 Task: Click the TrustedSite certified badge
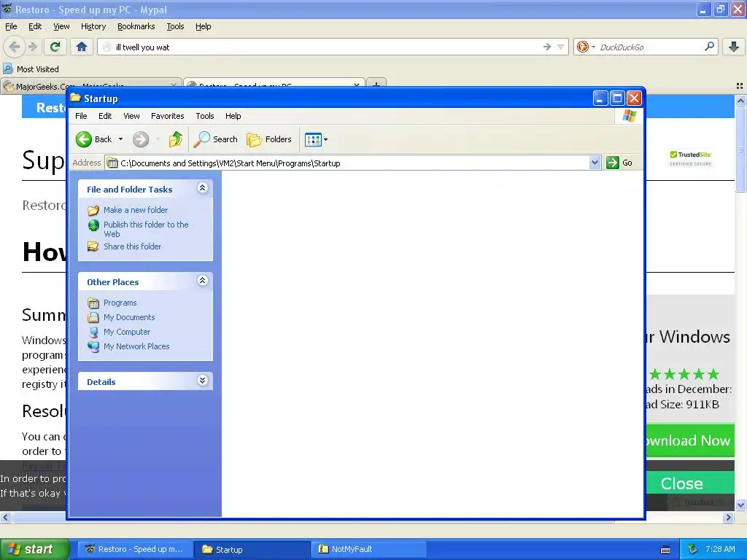point(690,158)
